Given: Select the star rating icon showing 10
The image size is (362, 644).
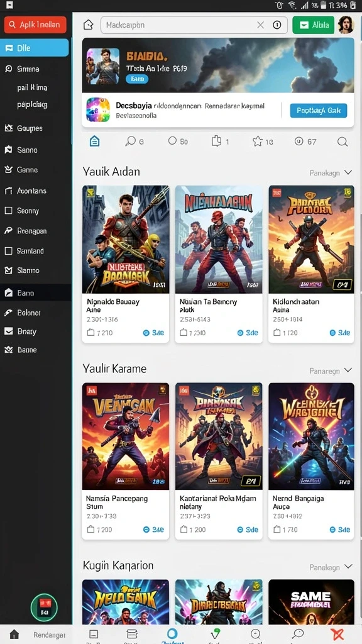Looking at the screenshot, I should coord(257,142).
